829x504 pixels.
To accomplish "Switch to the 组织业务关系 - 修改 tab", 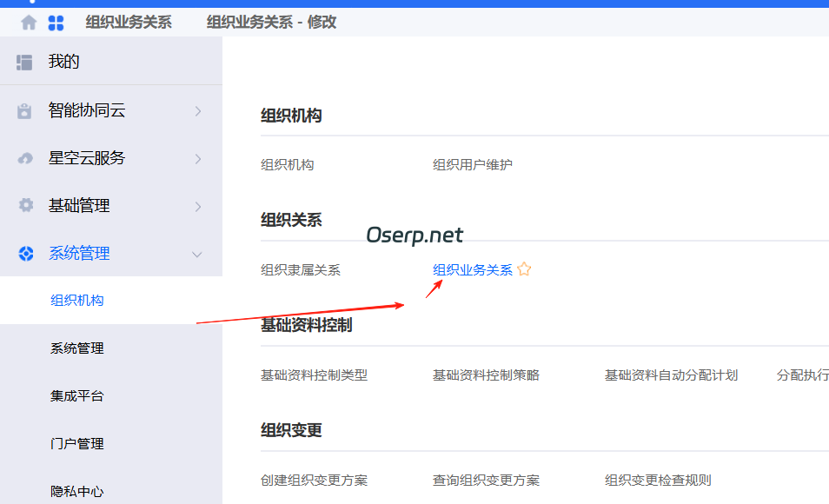I will pyautogui.click(x=271, y=22).
